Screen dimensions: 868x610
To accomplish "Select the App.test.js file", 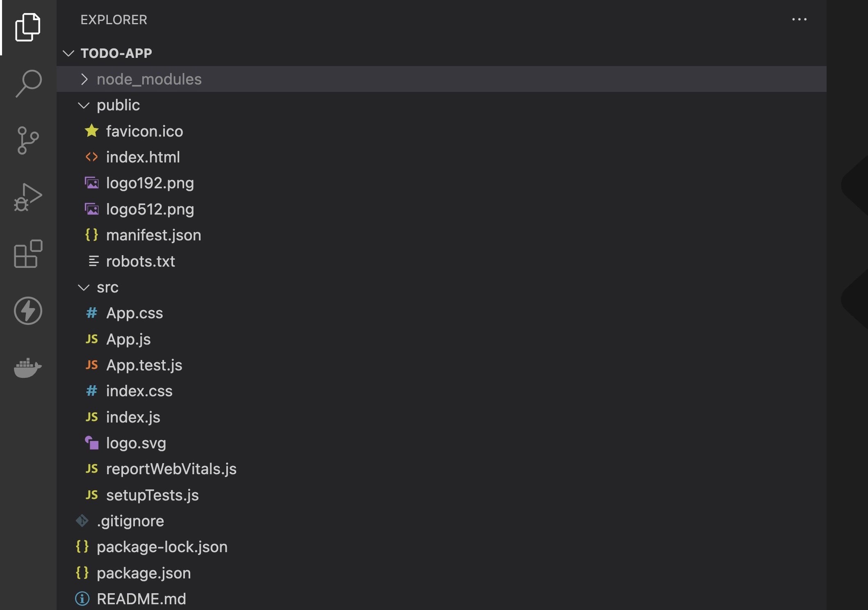I will (144, 365).
